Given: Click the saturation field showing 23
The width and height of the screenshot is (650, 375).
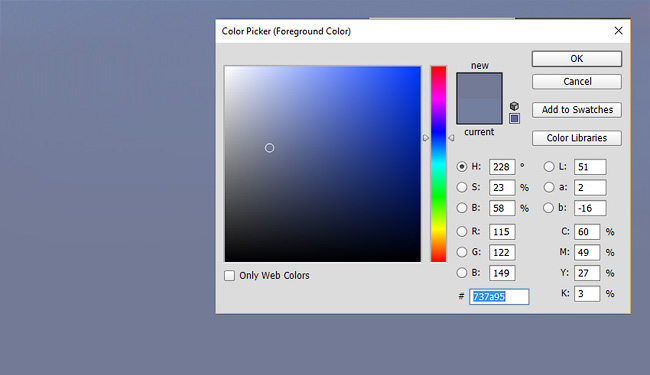Looking at the screenshot, I should (x=502, y=188).
